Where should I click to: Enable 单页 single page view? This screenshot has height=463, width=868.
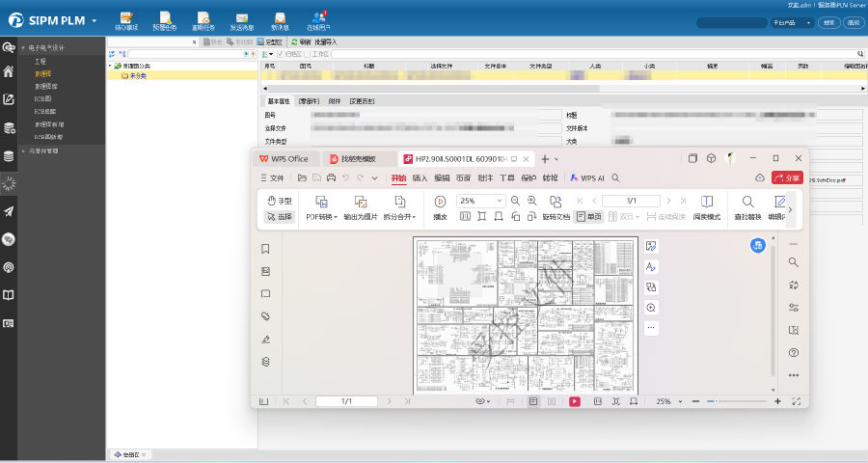point(588,217)
